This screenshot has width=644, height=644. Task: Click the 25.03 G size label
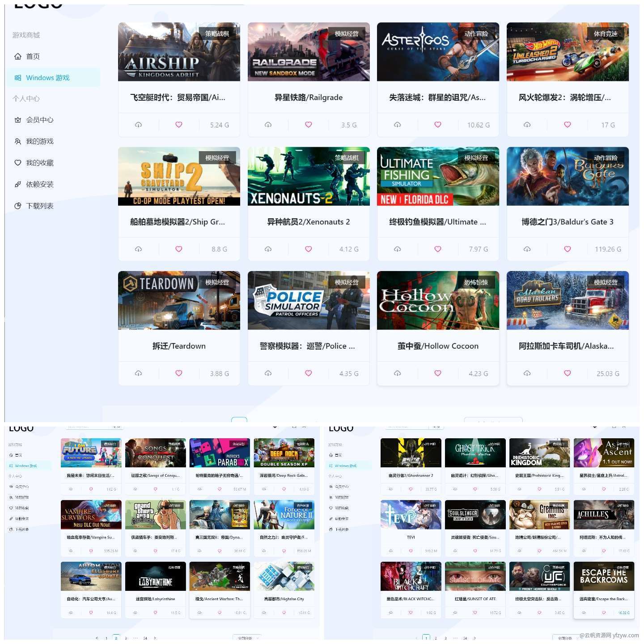[x=608, y=373]
